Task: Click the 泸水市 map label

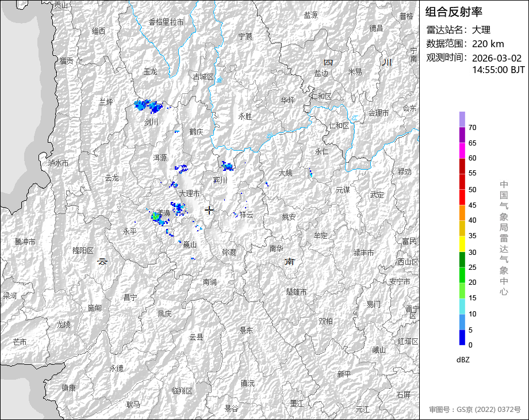Action: [x=59, y=163]
